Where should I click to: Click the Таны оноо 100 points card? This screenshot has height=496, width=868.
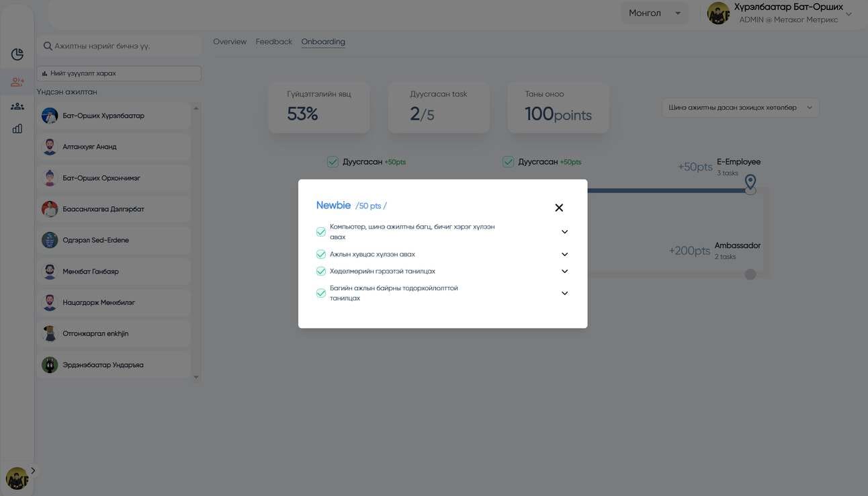(x=558, y=108)
